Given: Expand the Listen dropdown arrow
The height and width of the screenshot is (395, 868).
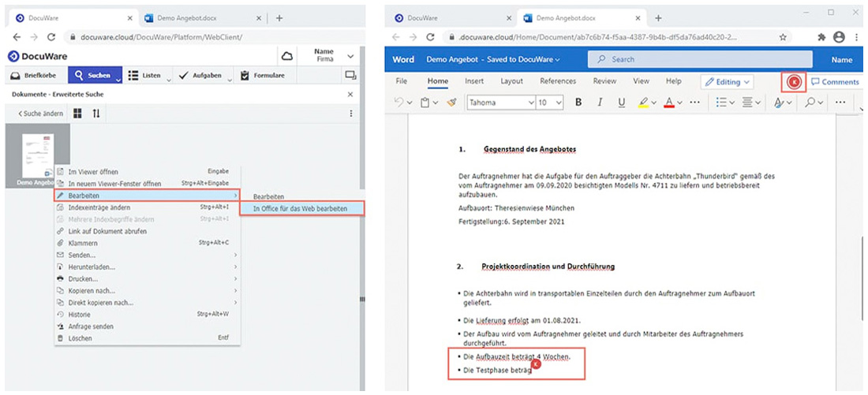Looking at the screenshot, I should [x=169, y=80].
